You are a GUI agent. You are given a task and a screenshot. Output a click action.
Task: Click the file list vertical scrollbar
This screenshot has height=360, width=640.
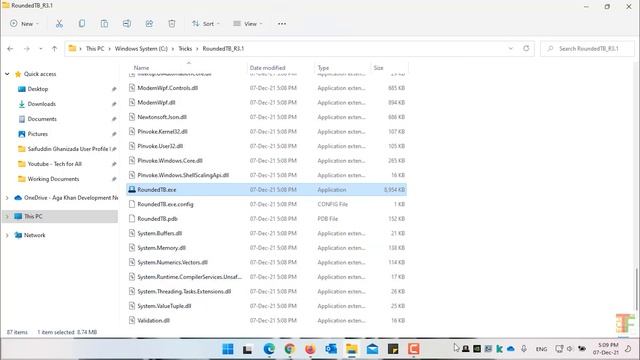tap(636, 289)
